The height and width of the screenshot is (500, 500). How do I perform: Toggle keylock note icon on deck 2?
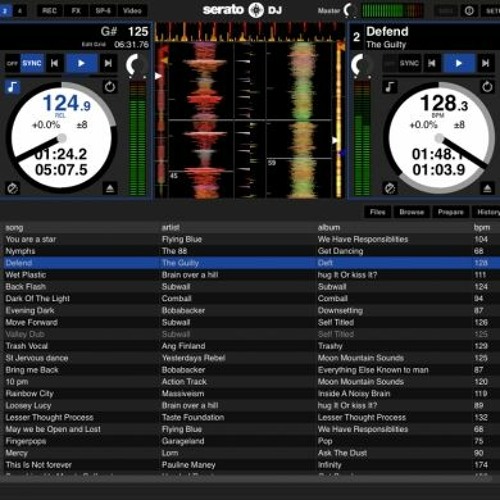point(390,87)
